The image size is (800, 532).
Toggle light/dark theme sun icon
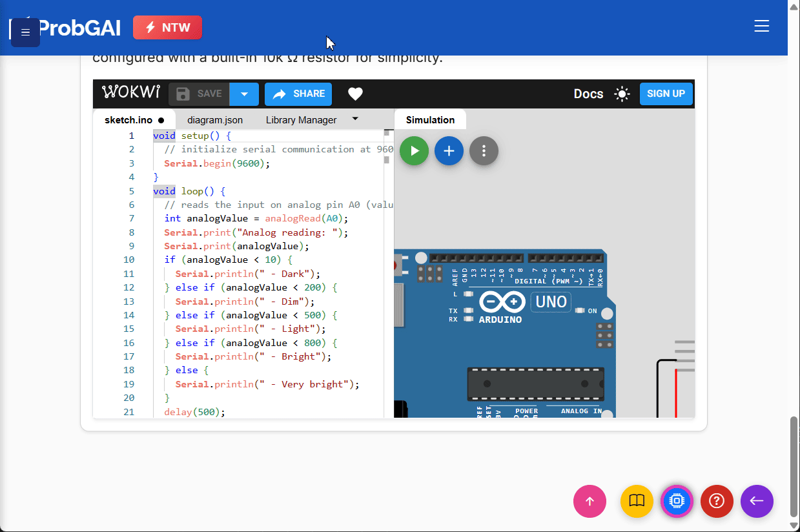coord(622,94)
